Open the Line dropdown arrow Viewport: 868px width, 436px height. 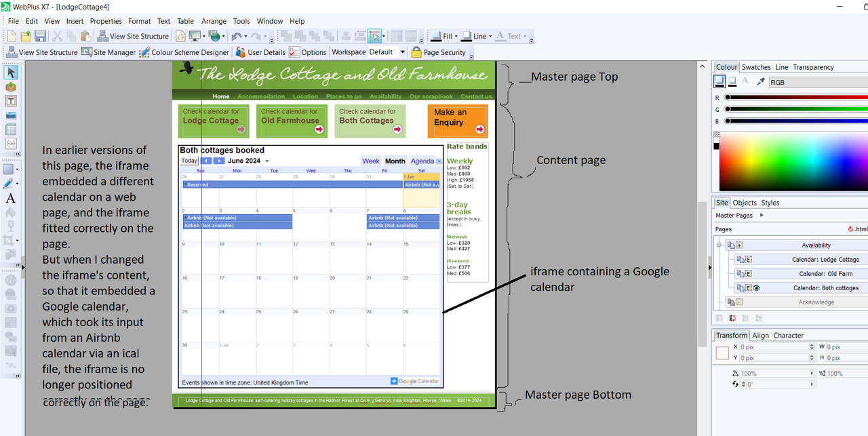pos(490,36)
